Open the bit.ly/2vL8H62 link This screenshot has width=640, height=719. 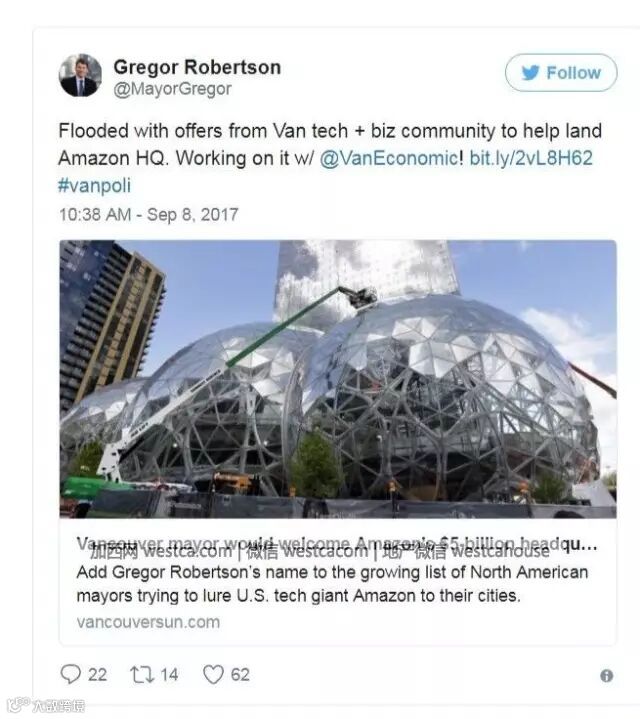531,158
